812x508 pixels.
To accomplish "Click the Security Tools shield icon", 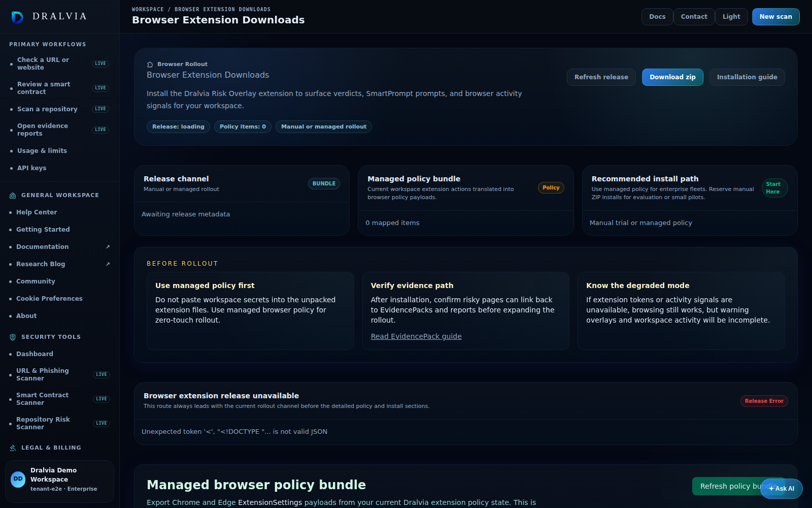I will (x=13, y=337).
